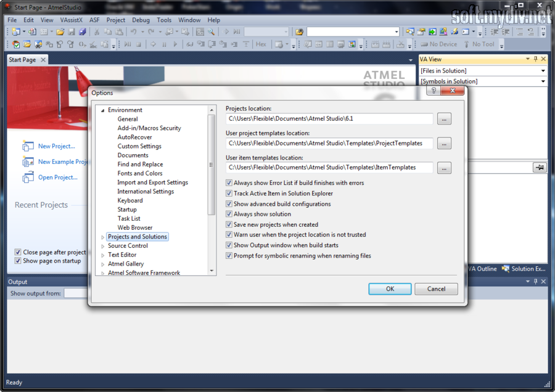Click the New Project toolbar icon

16,32
